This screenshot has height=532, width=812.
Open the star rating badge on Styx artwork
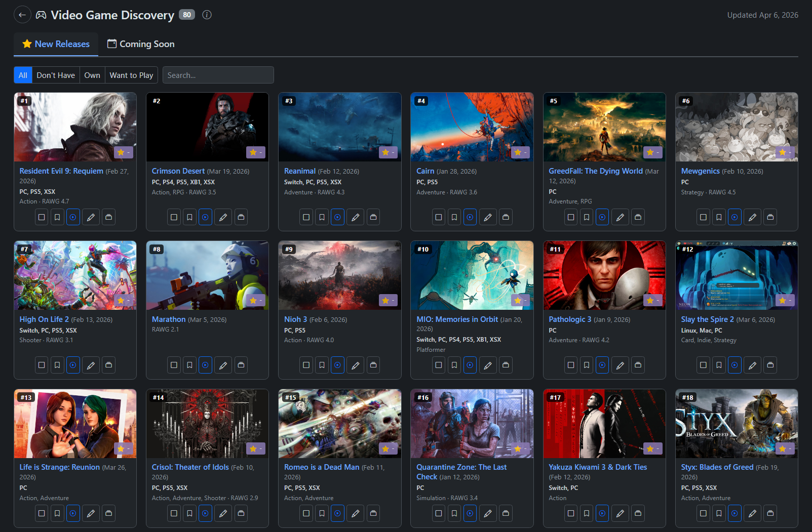tap(784, 449)
